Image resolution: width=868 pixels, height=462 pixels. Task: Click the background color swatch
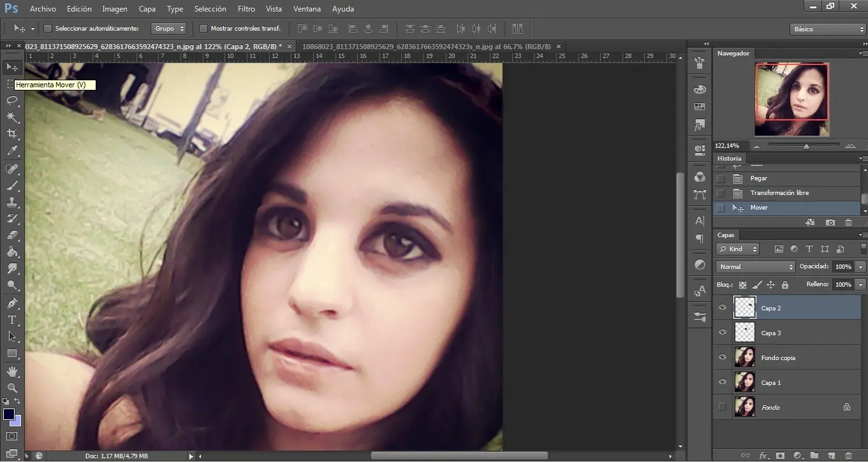17,421
